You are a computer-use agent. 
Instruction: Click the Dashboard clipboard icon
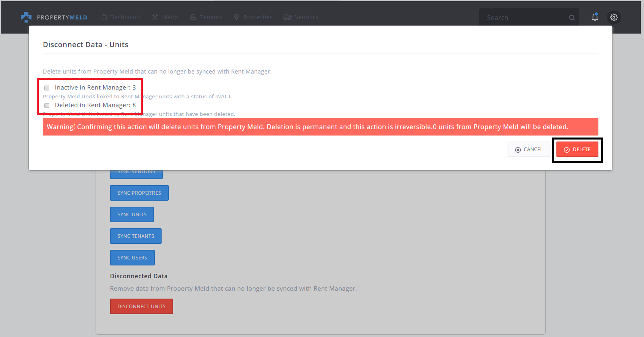104,17
